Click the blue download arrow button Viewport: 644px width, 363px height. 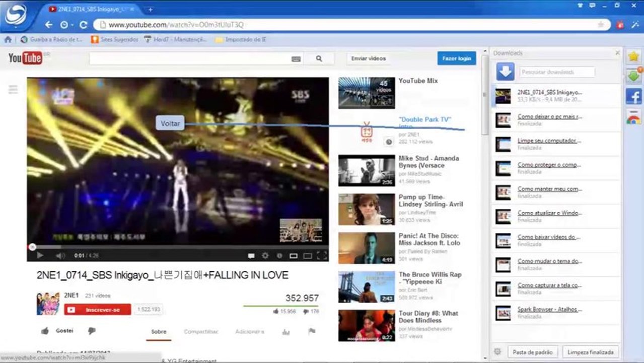tap(505, 72)
